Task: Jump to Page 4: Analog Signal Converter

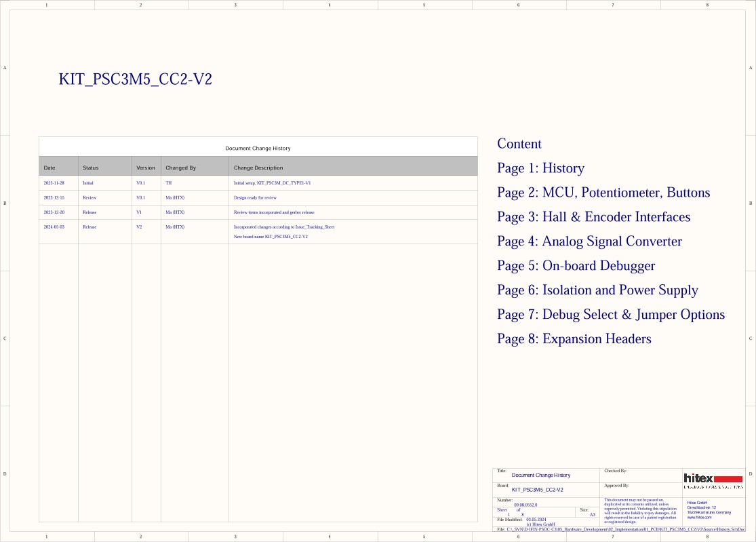Action: coord(589,241)
